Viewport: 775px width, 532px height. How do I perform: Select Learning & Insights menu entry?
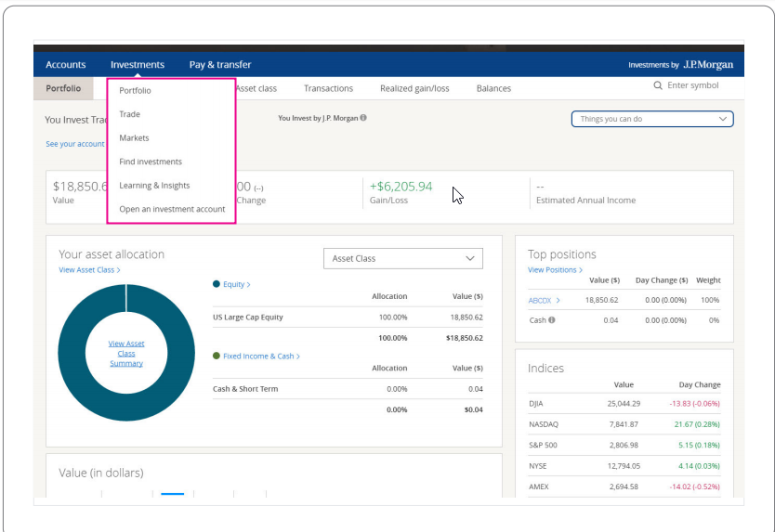(154, 186)
